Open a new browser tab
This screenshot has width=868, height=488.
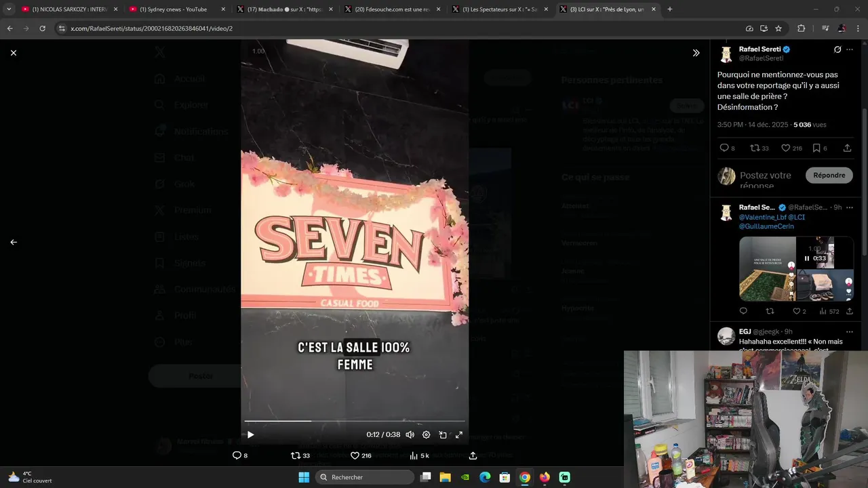click(670, 9)
